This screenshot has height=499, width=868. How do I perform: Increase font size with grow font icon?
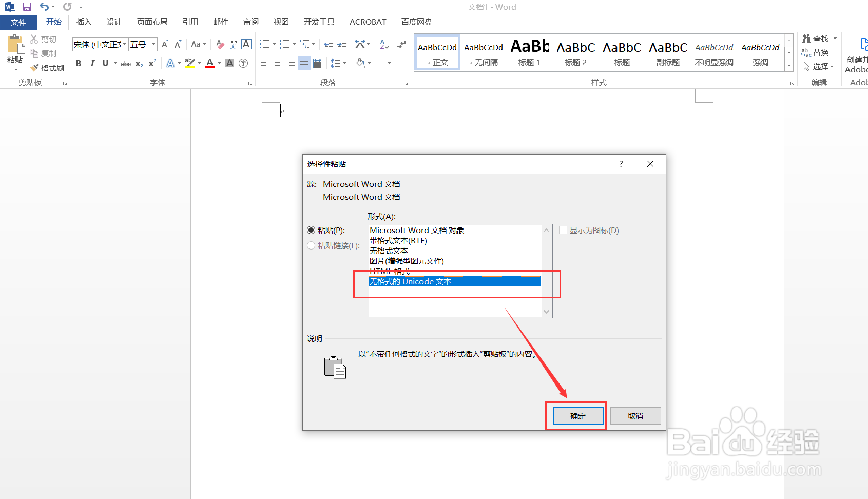coord(165,44)
